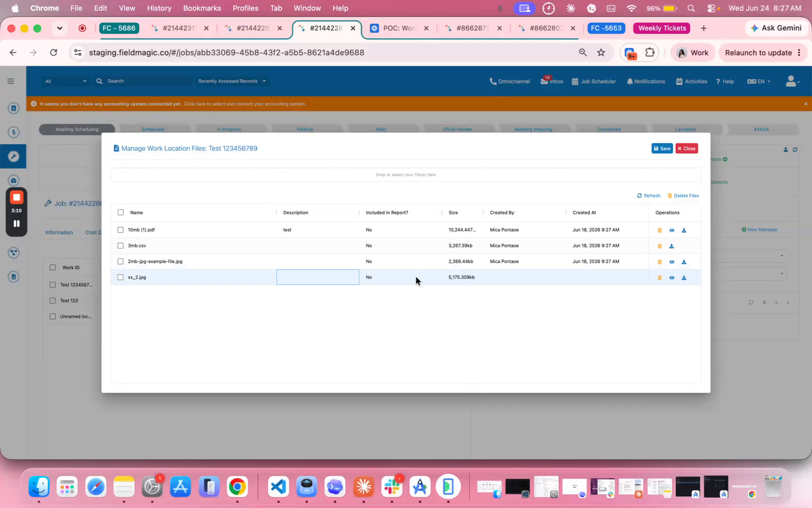Reload the Chrome page

pos(54,53)
